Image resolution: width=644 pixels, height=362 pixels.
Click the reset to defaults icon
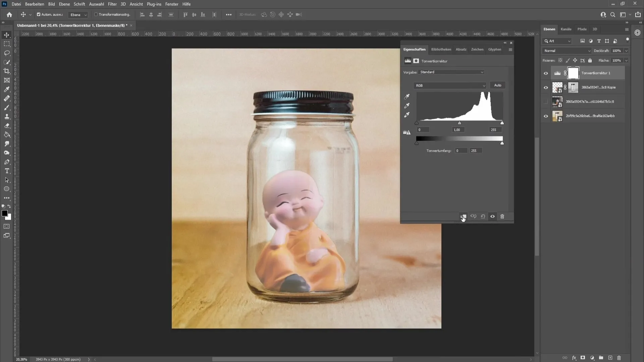coord(483,216)
